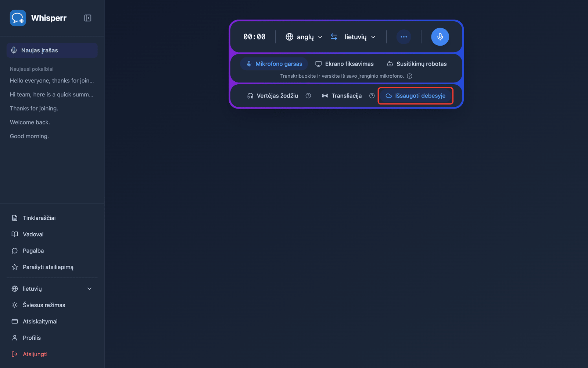Click the 00:00 recording timer

pos(254,37)
